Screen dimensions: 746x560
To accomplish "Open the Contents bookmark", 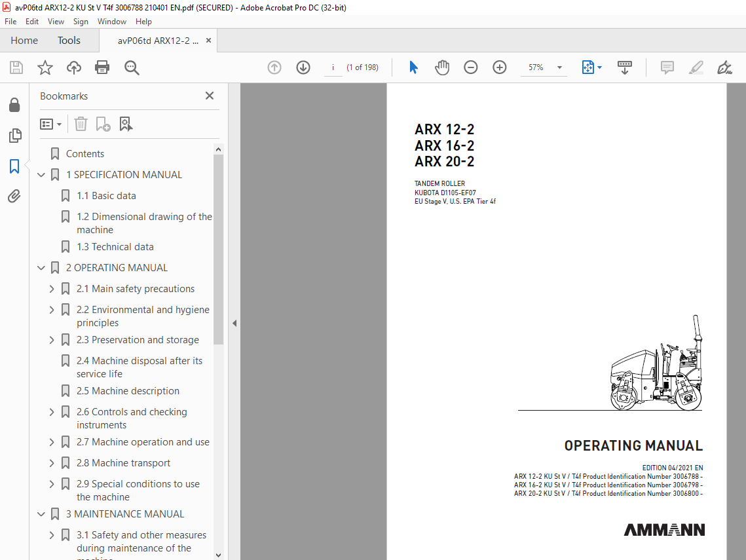I will 84,154.
